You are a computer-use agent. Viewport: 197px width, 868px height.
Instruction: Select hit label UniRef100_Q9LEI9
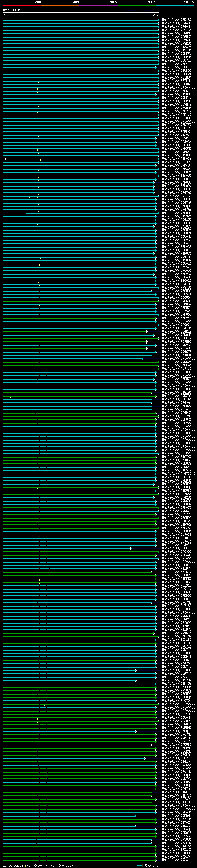pos(177,67)
